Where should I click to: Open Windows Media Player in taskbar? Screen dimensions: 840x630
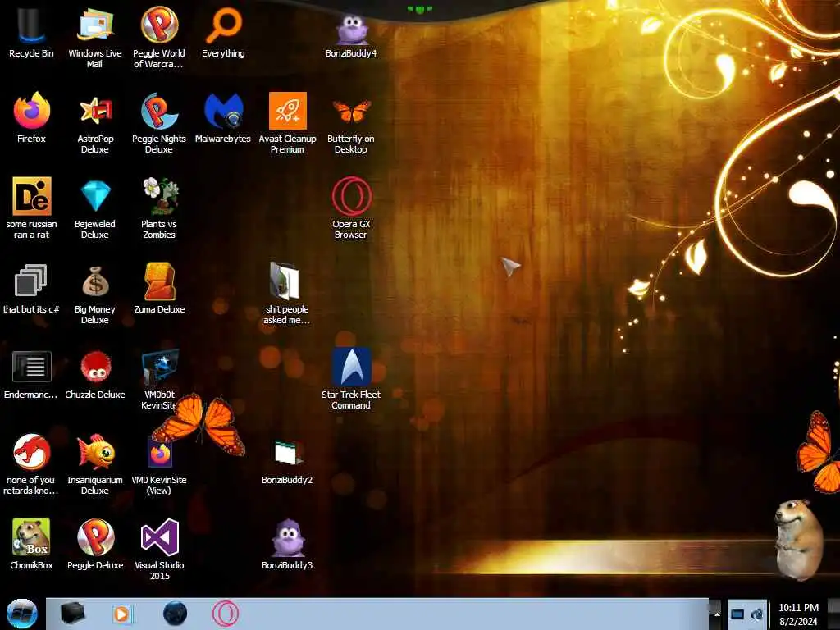[x=122, y=614]
